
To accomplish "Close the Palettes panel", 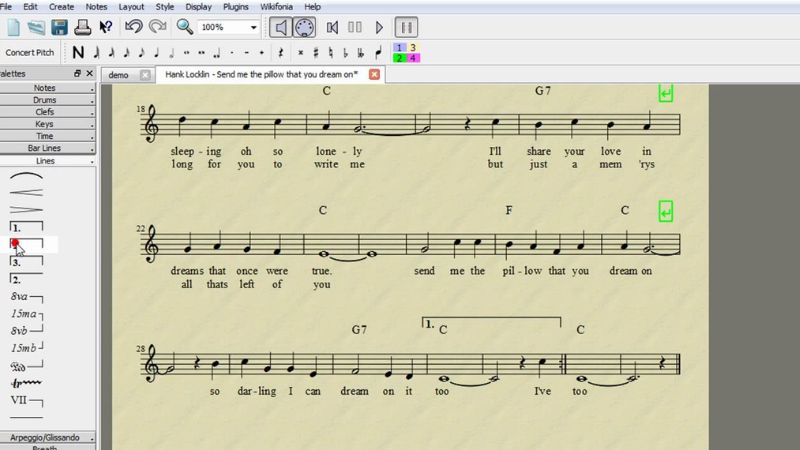I will coord(90,73).
